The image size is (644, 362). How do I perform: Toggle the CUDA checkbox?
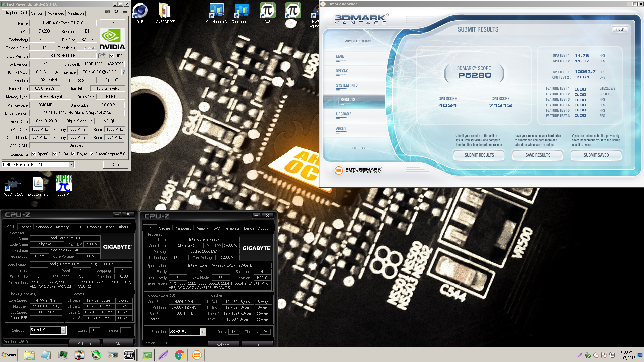tap(54, 154)
